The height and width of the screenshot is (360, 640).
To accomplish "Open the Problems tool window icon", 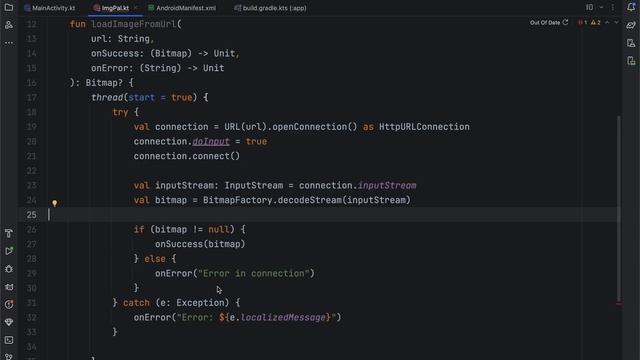I will pos(9,304).
